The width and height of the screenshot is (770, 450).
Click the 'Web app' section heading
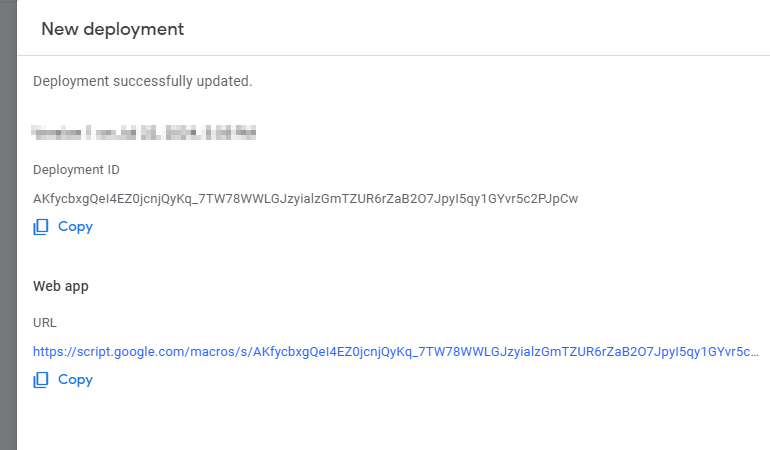[61, 286]
